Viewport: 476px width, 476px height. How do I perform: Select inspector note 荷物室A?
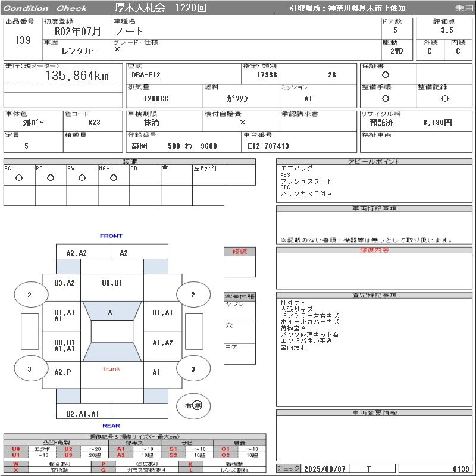coord(293,328)
